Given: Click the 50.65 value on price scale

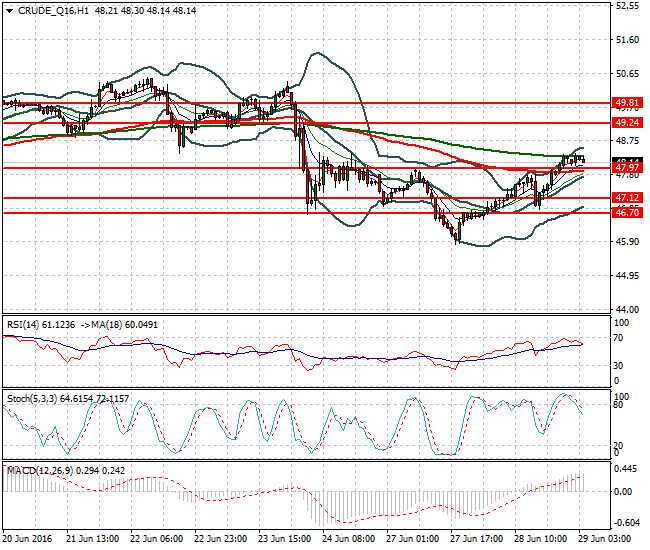Looking at the screenshot, I should pyautogui.click(x=628, y=74).
